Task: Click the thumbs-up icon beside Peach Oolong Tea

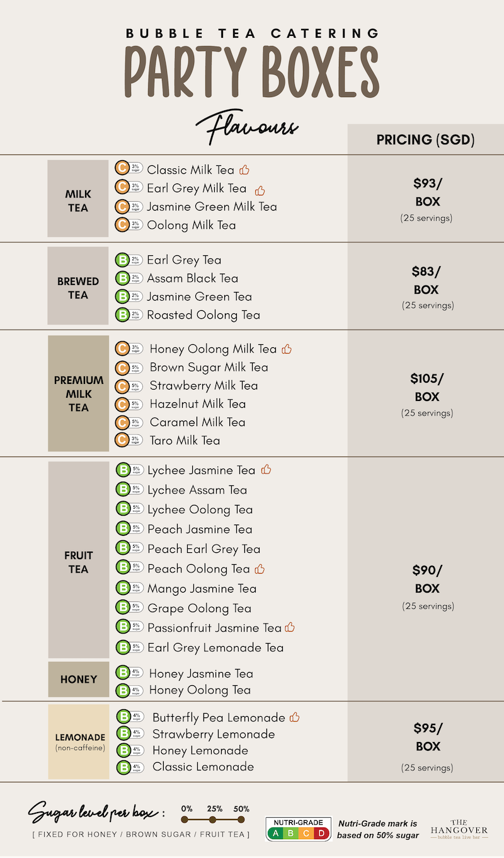Action: (x=260, y=569)
